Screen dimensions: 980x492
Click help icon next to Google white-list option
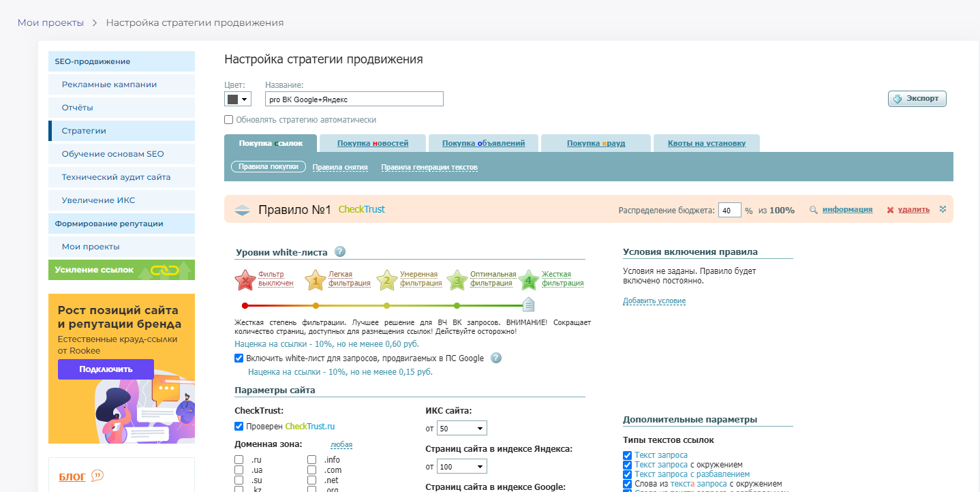pyautogui.click(x=496, y=358)
